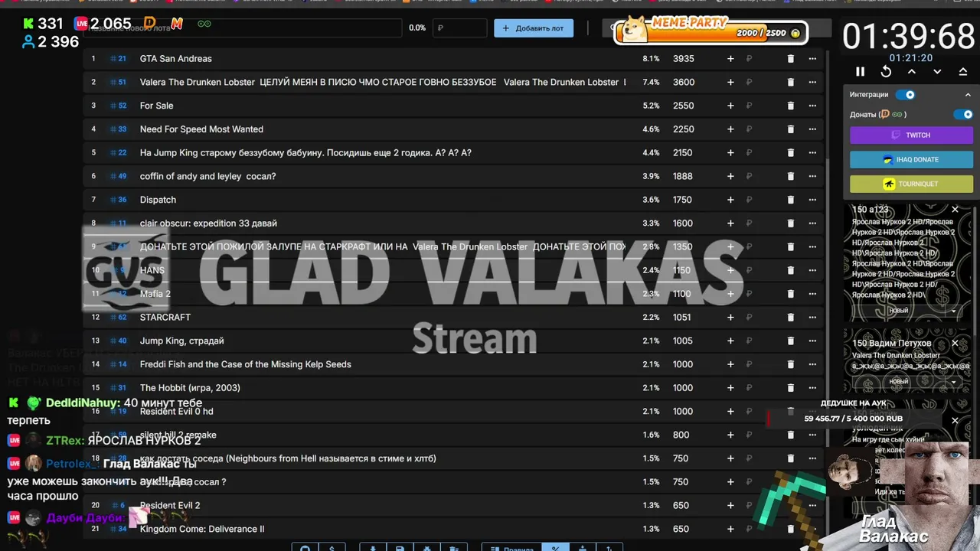Screen dimensions: 980x551
Task: Open dropdown on a123 donation card
Action: pyautogui.click(x=953, y=311)
